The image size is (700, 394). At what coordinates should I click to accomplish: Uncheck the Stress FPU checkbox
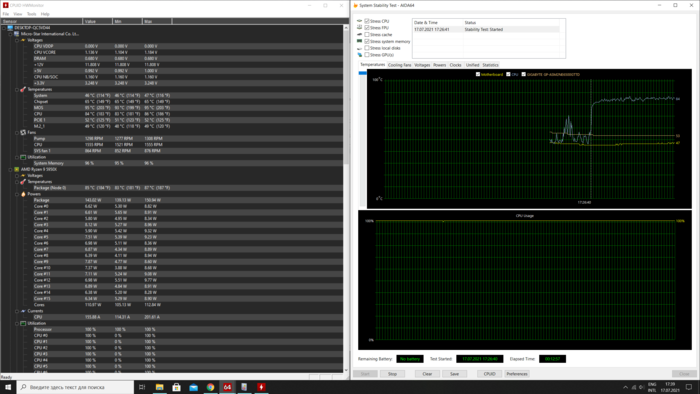click(x=367, y=28)
